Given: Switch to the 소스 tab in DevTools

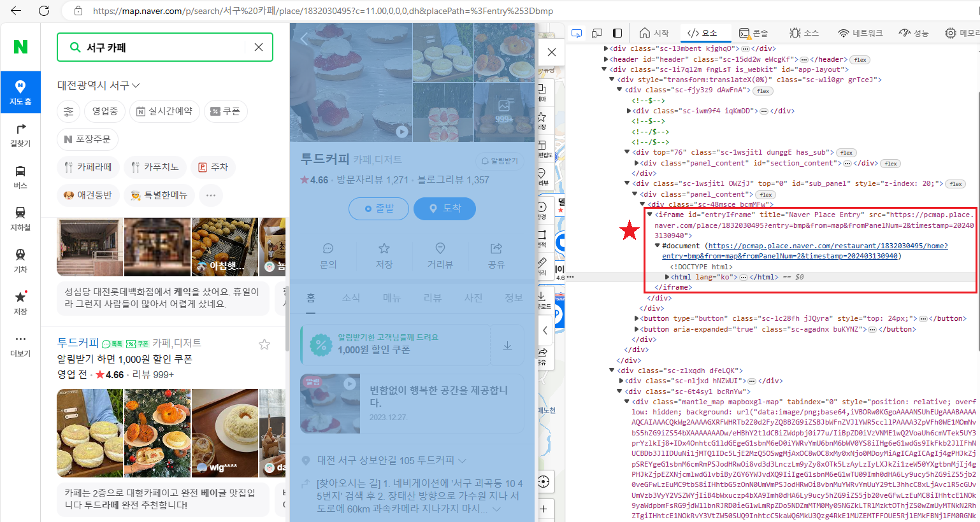Looking at the screenshot, I should point(804,33).
